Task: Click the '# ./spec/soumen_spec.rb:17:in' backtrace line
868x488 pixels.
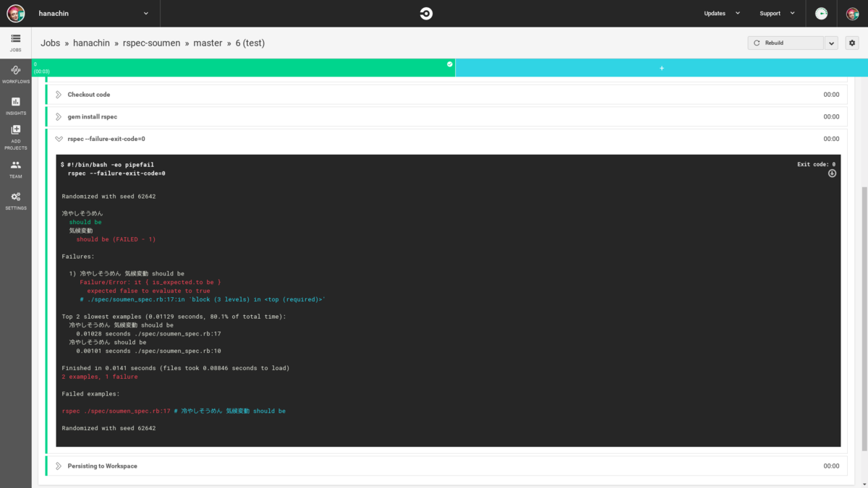Action: point(203,299)
